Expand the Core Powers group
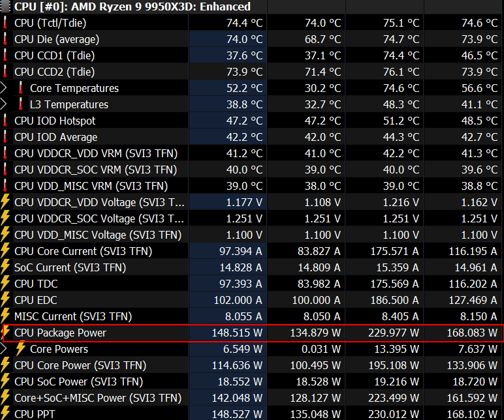 (3, 349)
